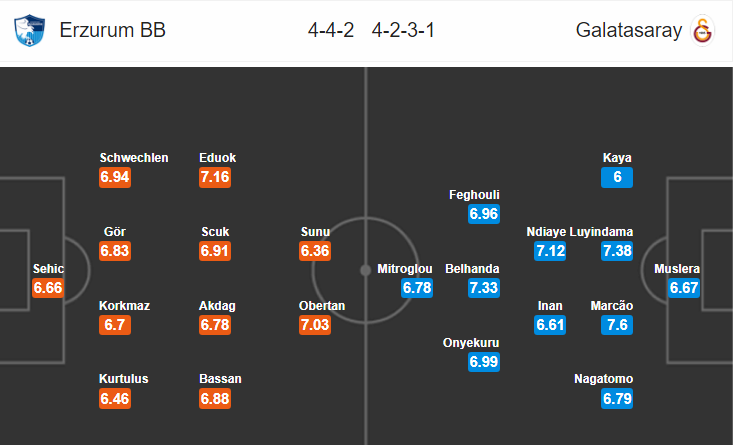Click Eduok's 7.16 rating badge
Screen dimensions: 733x445
tap(215, 177)
